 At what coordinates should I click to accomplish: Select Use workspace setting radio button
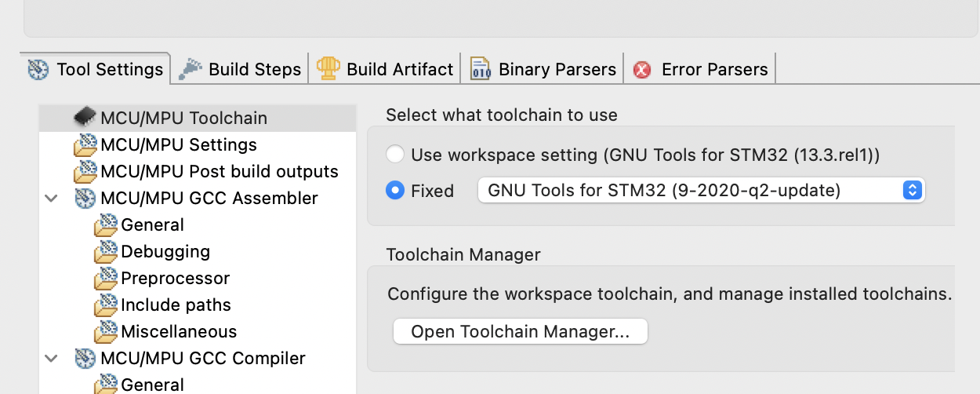click(x=396, y=155)
